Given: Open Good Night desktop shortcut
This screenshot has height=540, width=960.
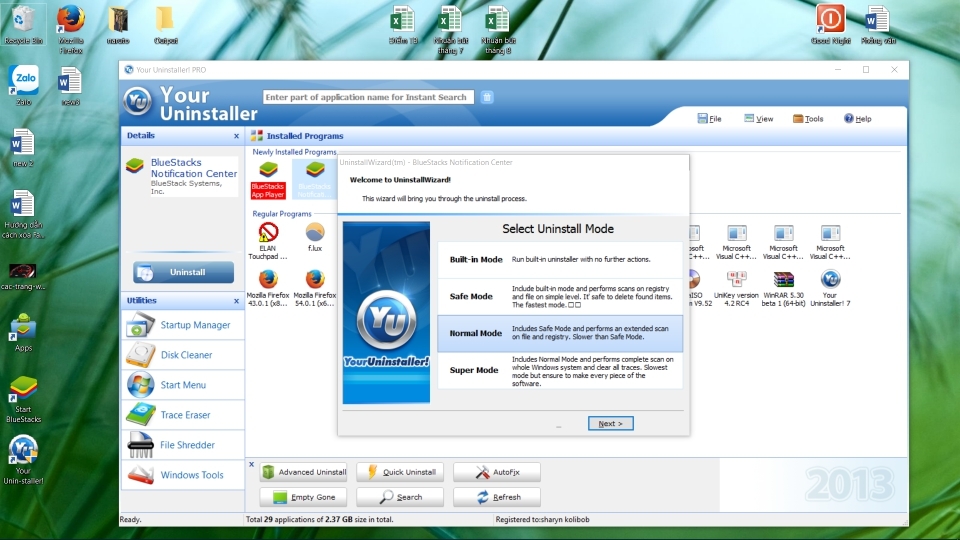Looking at the screenshot, I should pos(830,24).
